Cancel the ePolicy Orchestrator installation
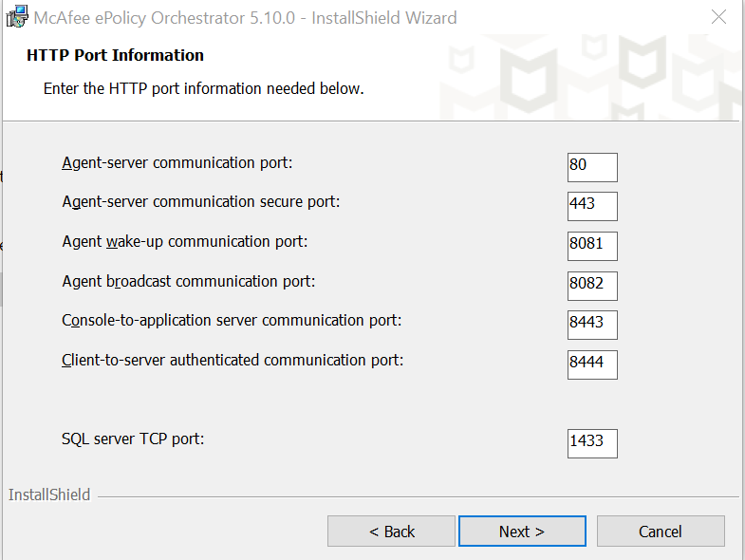 coord(661,532)
